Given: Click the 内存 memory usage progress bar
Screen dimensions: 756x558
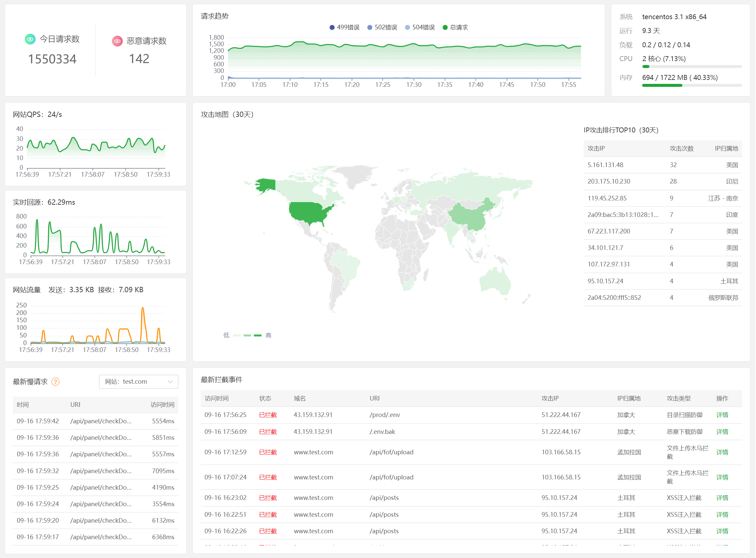Looking at the screenshot, I should (692, 86).
